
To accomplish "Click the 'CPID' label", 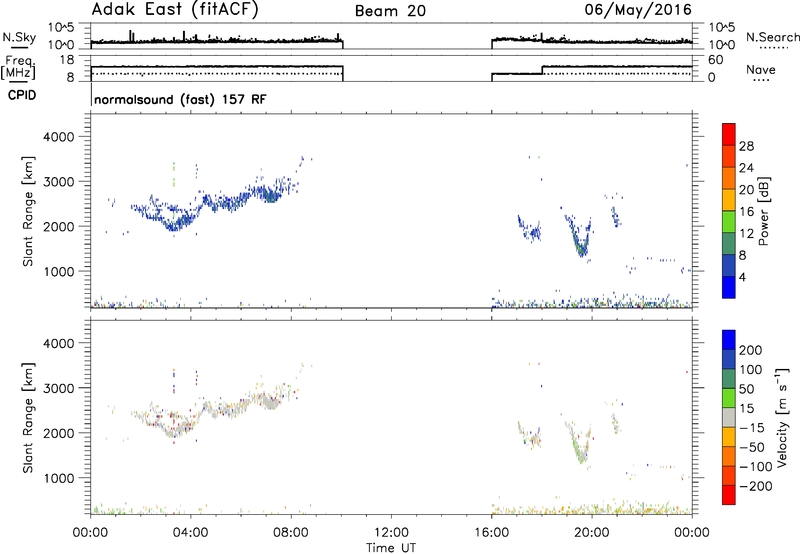I will 22,95.
